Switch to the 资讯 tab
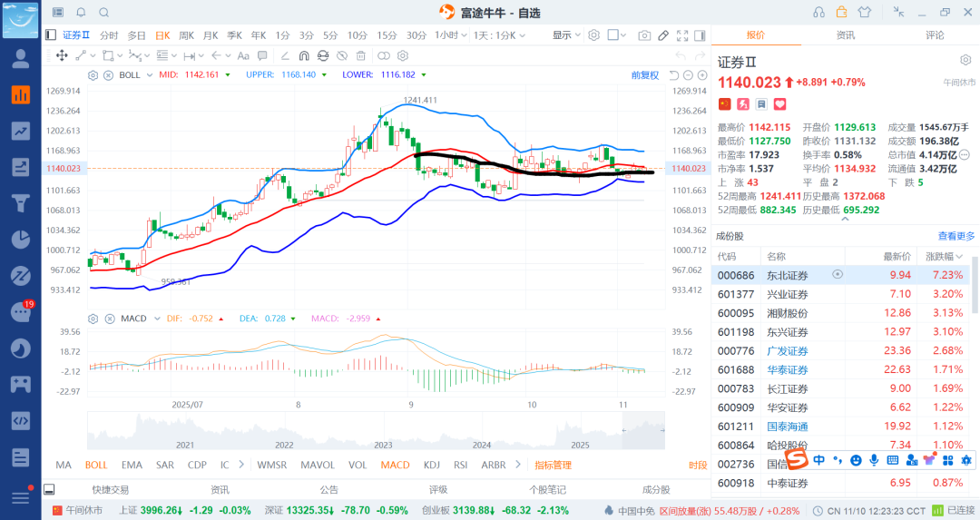 (845, 35)
